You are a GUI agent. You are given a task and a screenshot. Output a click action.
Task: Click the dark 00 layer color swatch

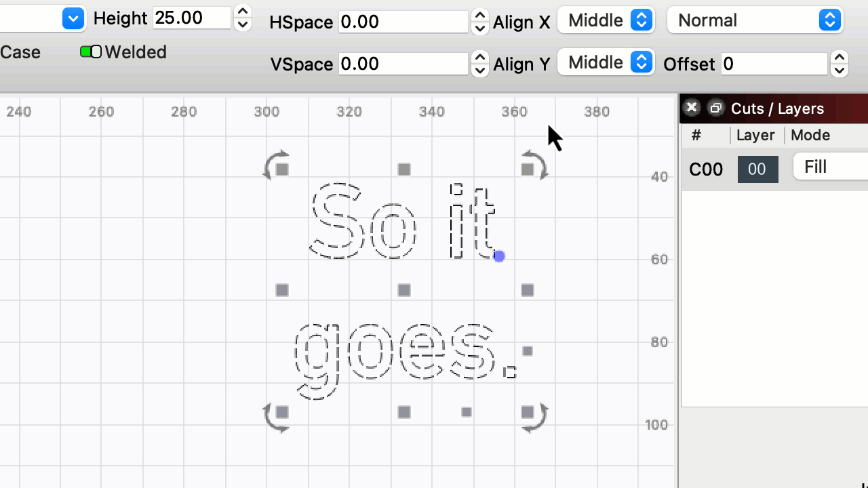757,169
